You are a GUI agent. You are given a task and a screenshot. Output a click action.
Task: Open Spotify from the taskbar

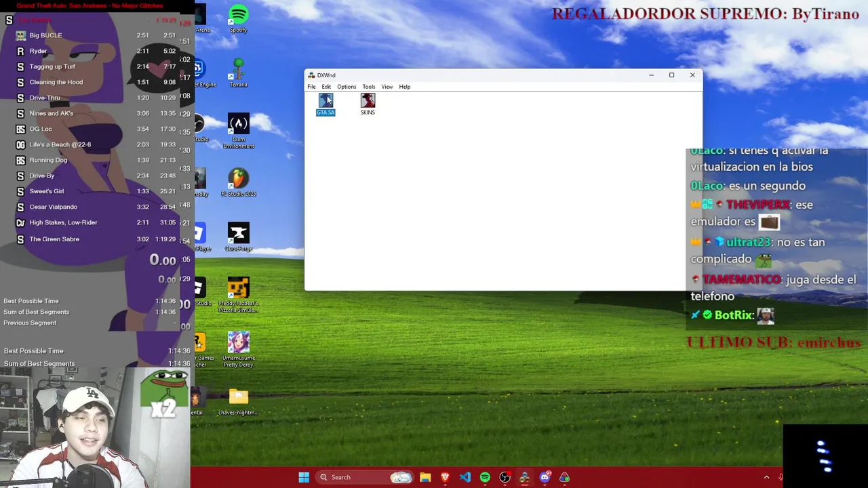pyautogui.click(x=485, y=477)
